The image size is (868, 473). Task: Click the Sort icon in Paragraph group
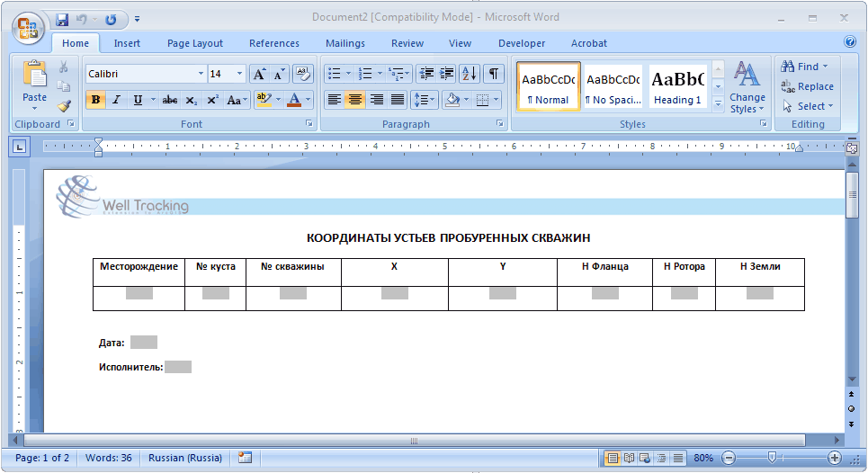(x=470, y=74)
